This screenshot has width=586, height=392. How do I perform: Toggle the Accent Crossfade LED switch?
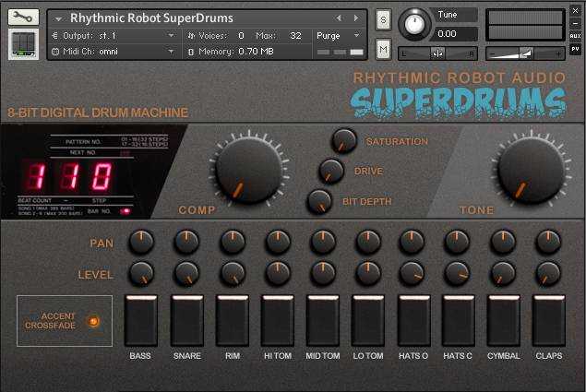92,321
